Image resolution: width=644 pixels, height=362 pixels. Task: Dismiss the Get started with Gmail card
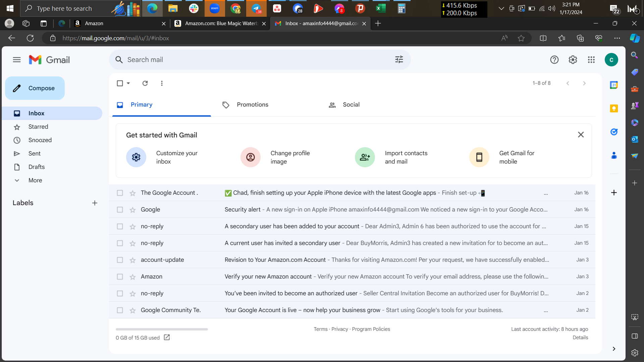(581, 134)
